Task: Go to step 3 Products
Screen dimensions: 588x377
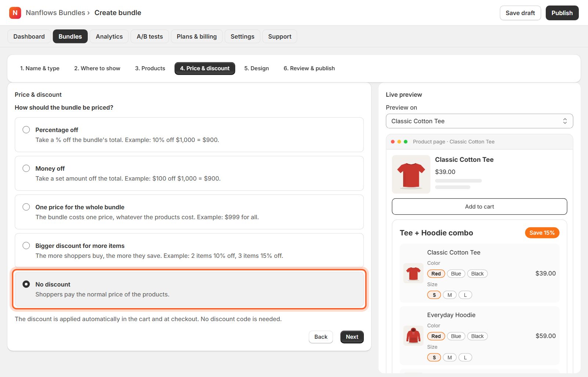Action: 150,68
